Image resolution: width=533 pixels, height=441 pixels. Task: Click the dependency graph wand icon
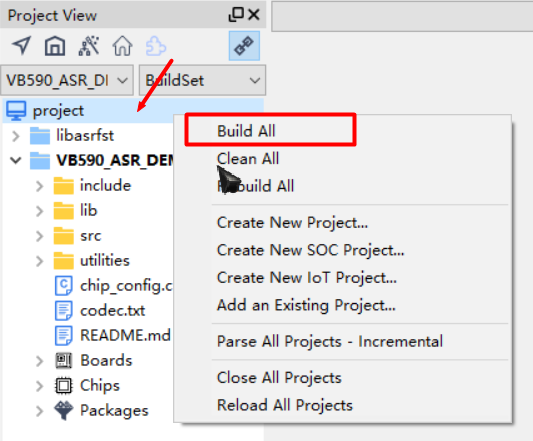coord(89,46)
